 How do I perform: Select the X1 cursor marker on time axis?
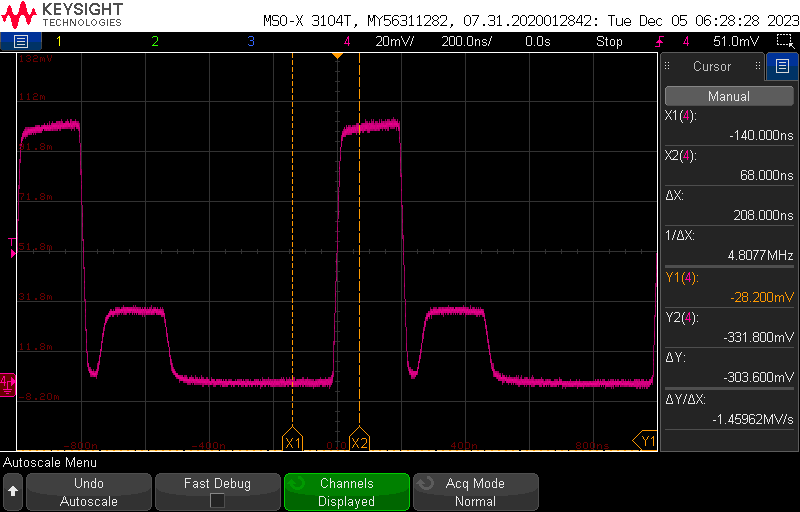click(292, 442)
